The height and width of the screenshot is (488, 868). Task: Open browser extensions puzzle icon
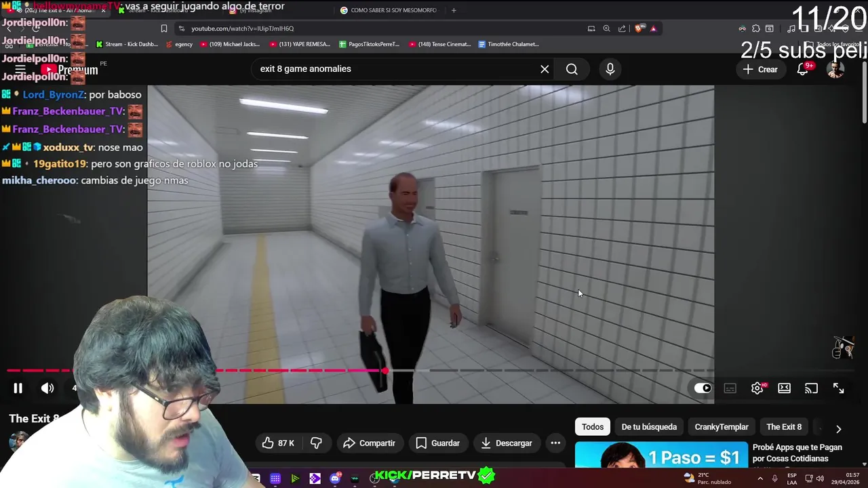756,28
